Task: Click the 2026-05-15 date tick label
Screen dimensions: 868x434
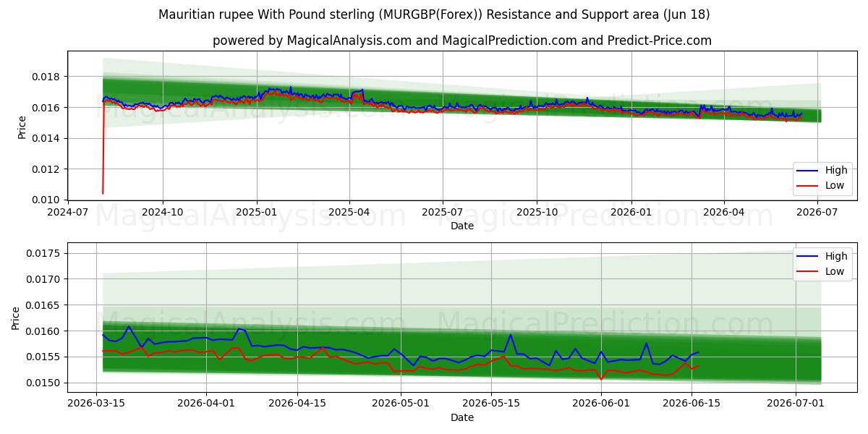Action: click(x=491, y=404)
